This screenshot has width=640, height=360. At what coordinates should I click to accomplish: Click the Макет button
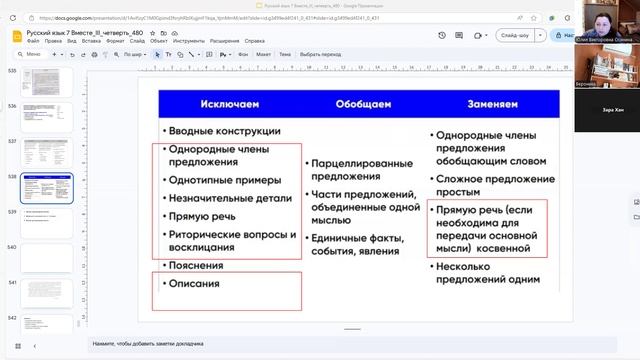click(x=263, y=54)
